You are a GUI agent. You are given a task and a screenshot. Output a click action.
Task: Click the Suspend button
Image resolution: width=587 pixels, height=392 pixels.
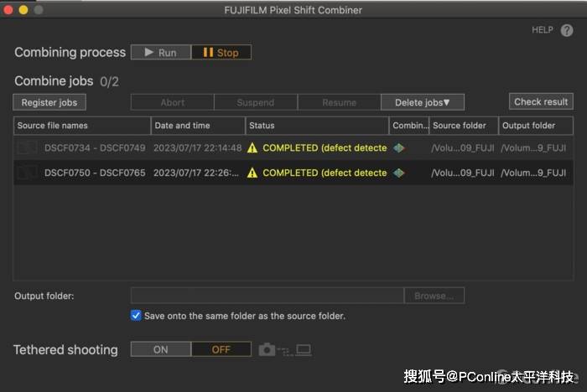[256, 102]
